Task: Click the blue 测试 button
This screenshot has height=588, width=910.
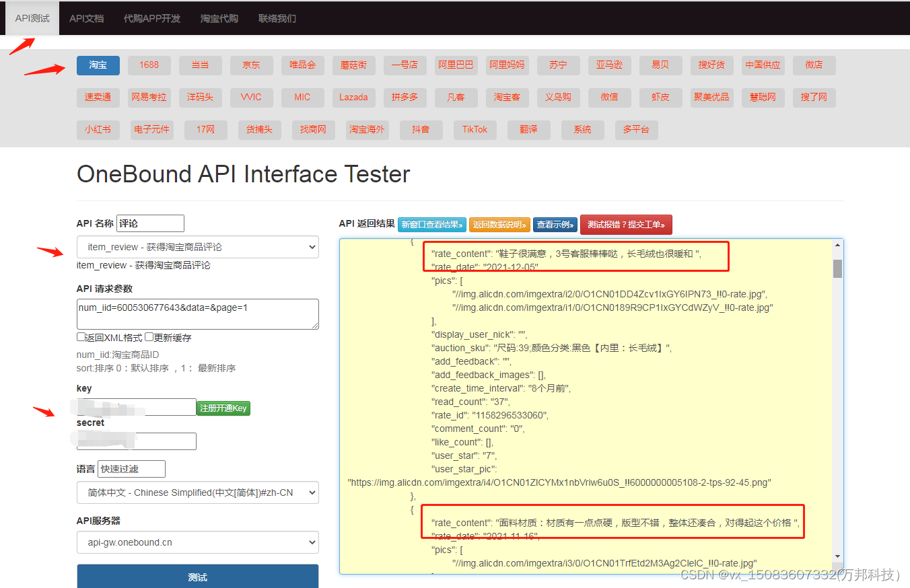Action: [198, 577]
